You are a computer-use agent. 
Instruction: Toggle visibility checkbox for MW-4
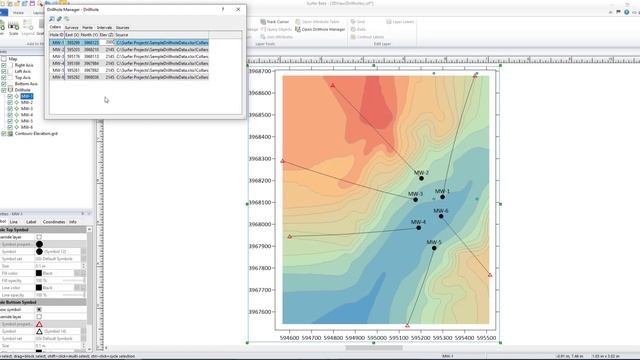10,115
